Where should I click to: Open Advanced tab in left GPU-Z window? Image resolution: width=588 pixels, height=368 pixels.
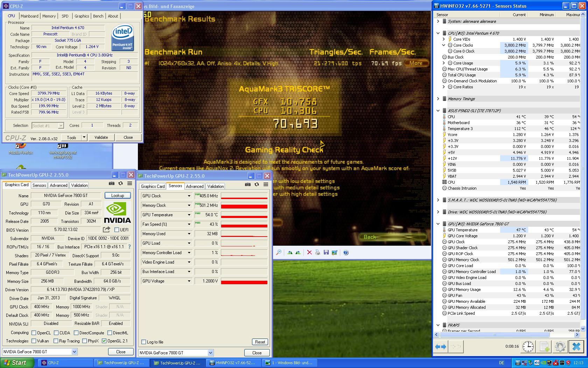[x=58, y=185]
